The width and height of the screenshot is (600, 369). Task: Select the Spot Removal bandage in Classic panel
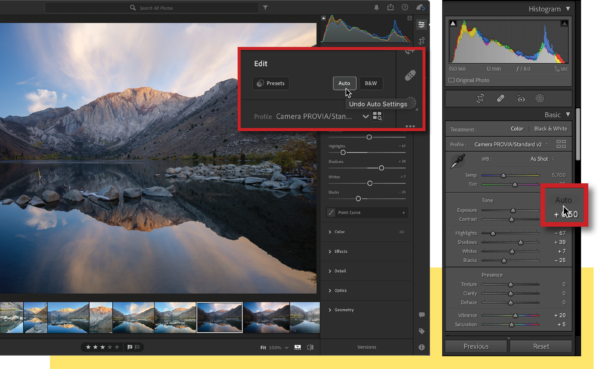pos(500,98)
